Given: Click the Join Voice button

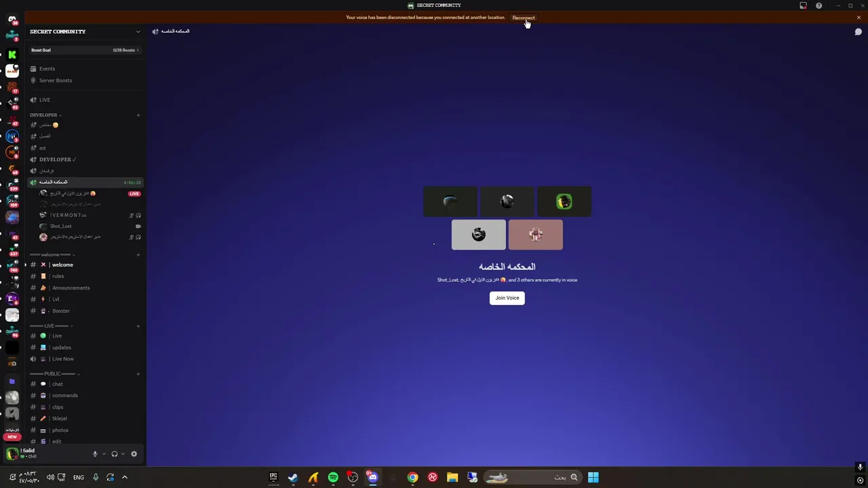Looking at the screenshot, I should 507,298.
